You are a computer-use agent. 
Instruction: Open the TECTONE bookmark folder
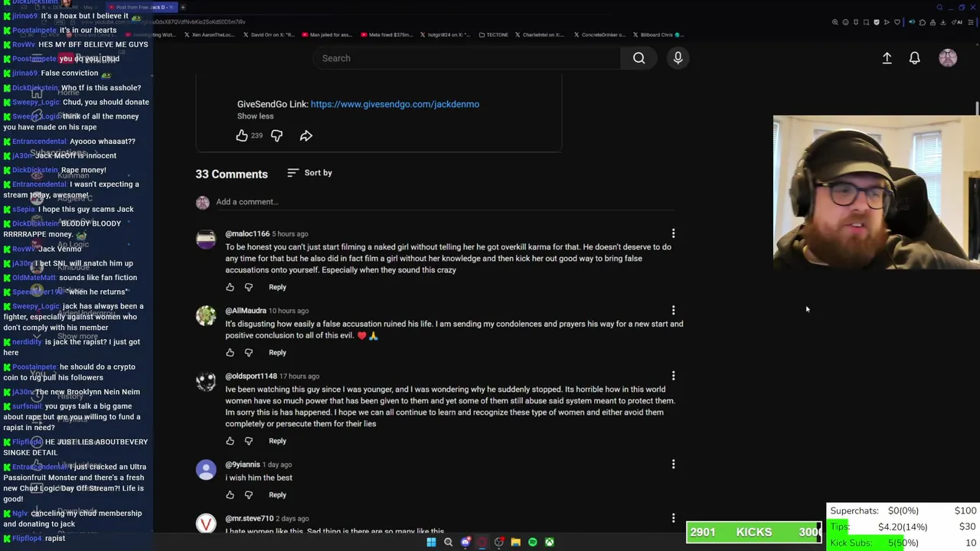tap(493, 34)
